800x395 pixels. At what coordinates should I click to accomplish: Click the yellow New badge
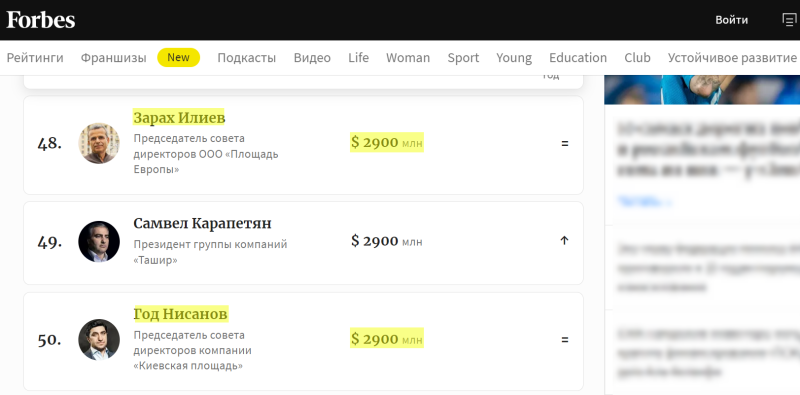(x=179, y=57)
